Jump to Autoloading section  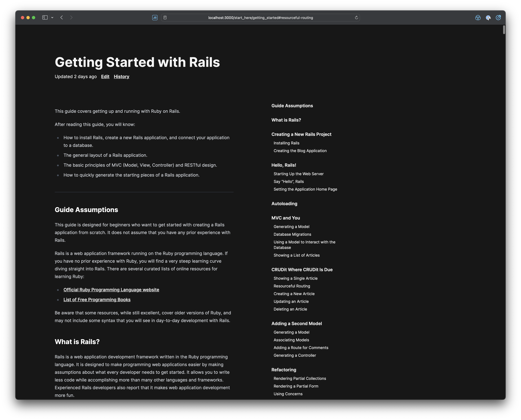tap(284, 204)
